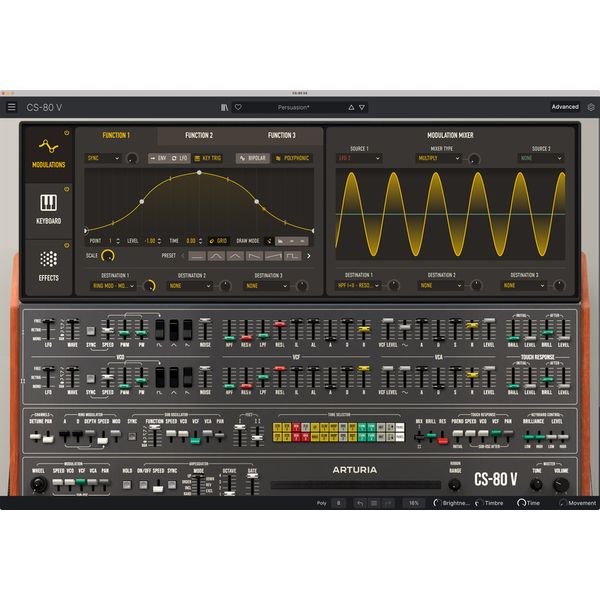
Task: Open Function Destination 3 None dropdown
Action: (266, 285)
